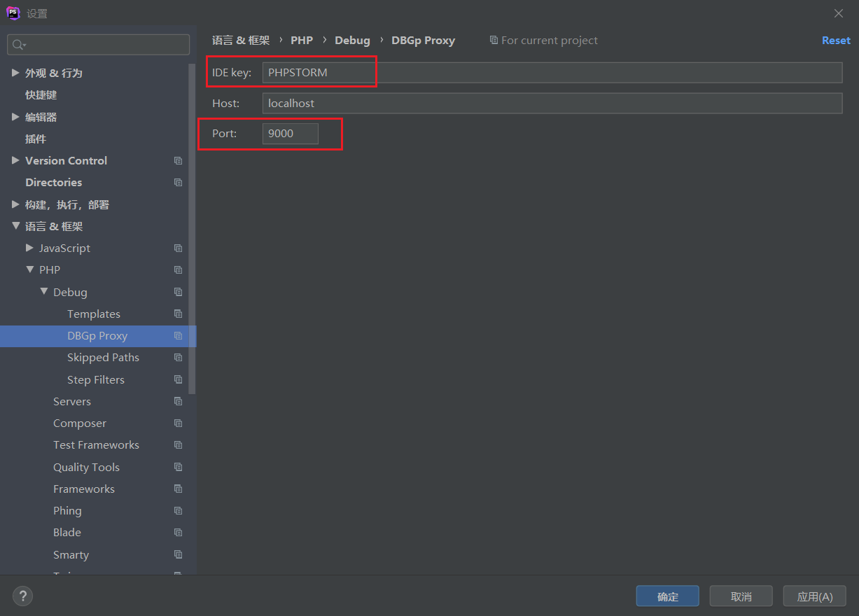
Task: Cancel changes with the 取消 button
Action: click(741, 596)
